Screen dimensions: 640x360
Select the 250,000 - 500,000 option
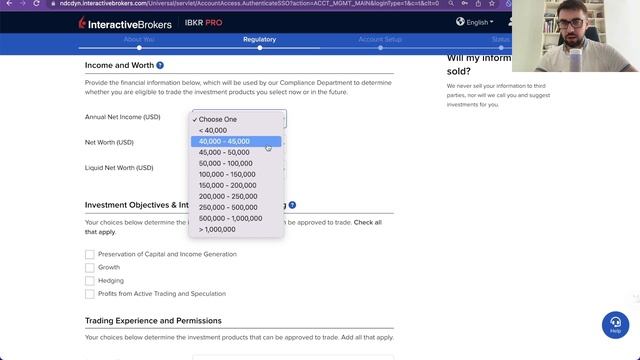pyautogui.click(x=236, y=207)
